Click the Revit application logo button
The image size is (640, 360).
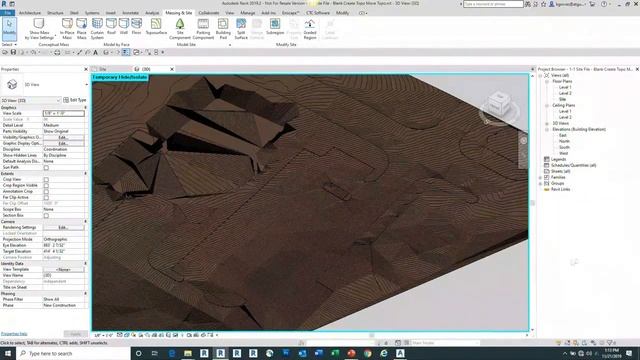4,4
